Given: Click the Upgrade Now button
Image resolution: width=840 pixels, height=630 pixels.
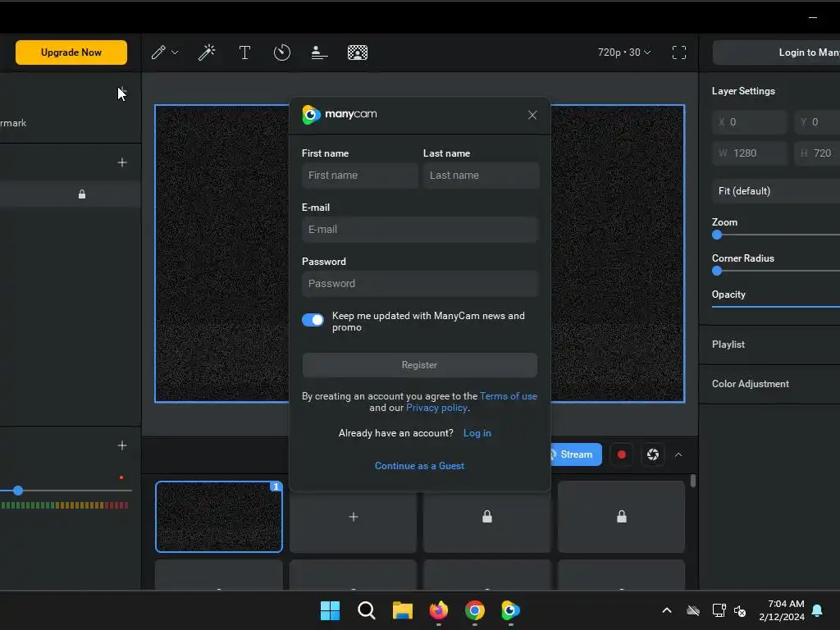Looking at the screenshot, I should 71,52.
